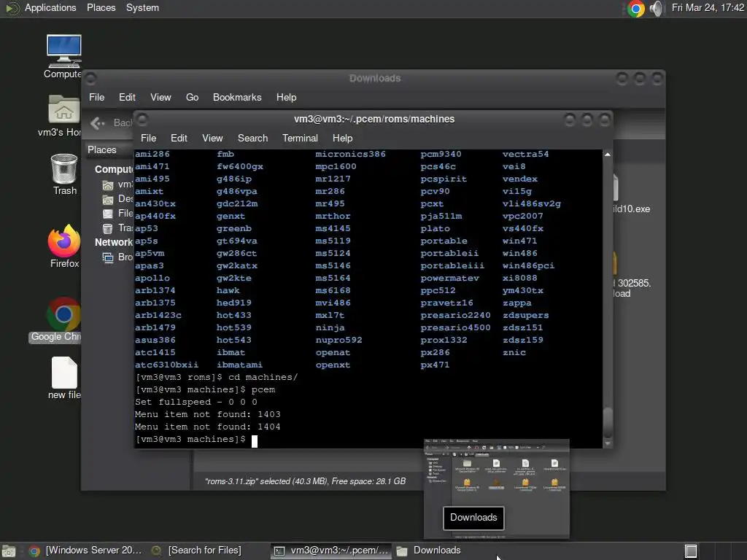
Task: Expand the Places menu in top panel
Action: click(x=101, y=7)
